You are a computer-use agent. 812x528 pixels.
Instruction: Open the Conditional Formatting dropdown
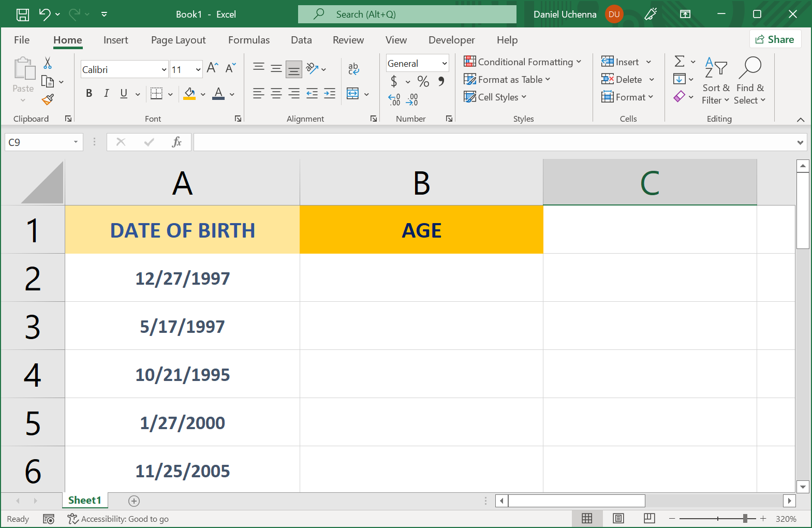[523, 62]
